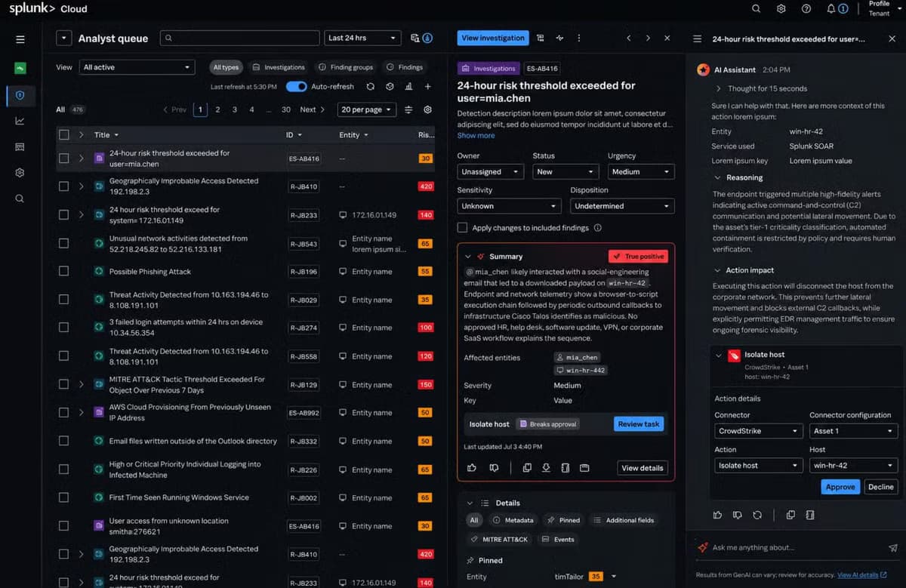The width and height of the screenshot is (906, 588).
Task: Open the notifications bell icon
Action: [831, 9]
